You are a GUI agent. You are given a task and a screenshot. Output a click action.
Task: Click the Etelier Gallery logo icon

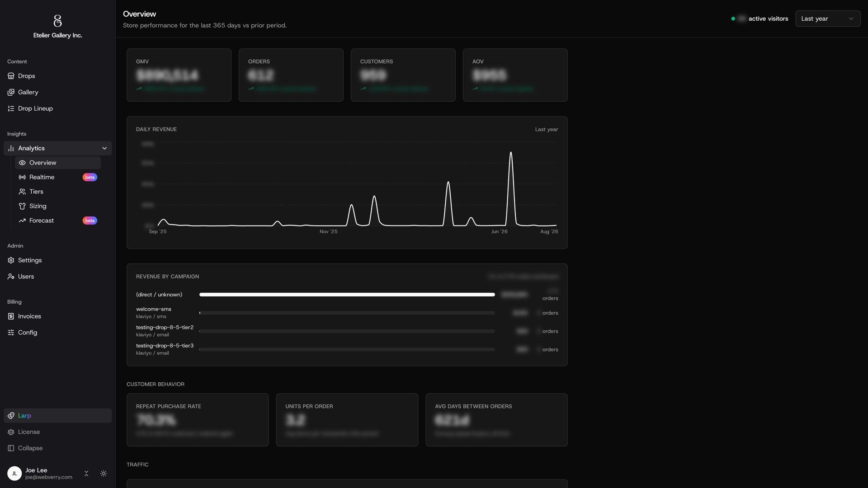[57, 21]
